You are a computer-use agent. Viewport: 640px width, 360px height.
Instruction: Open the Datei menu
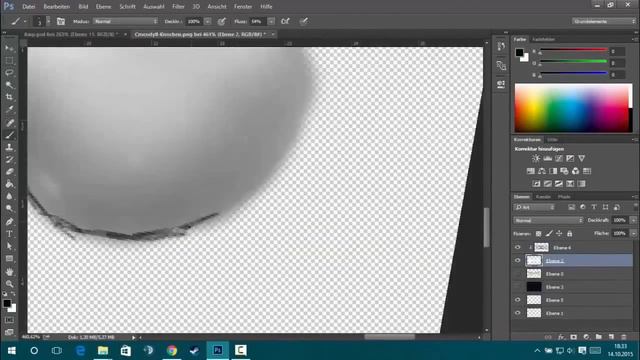(29, 7)
